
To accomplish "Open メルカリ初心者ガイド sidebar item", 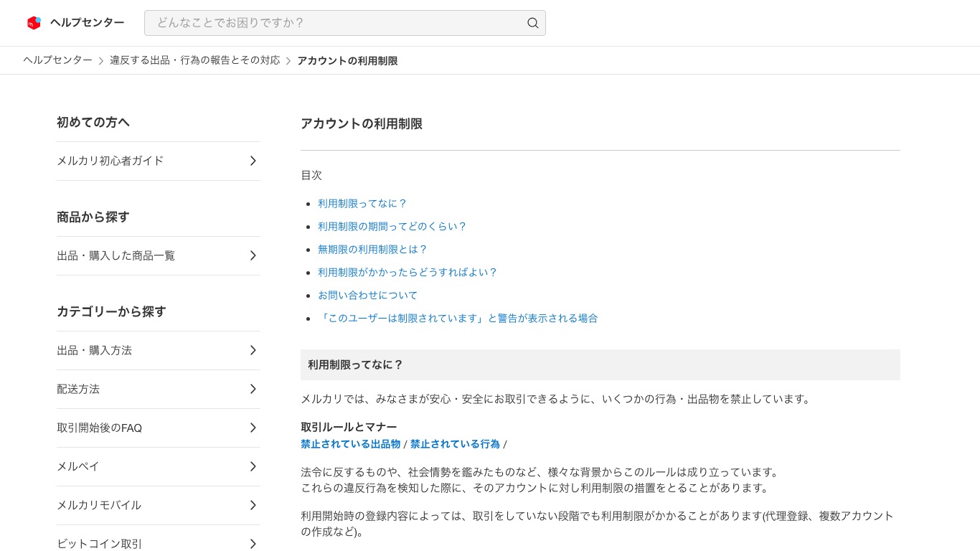I will (159, 161).
